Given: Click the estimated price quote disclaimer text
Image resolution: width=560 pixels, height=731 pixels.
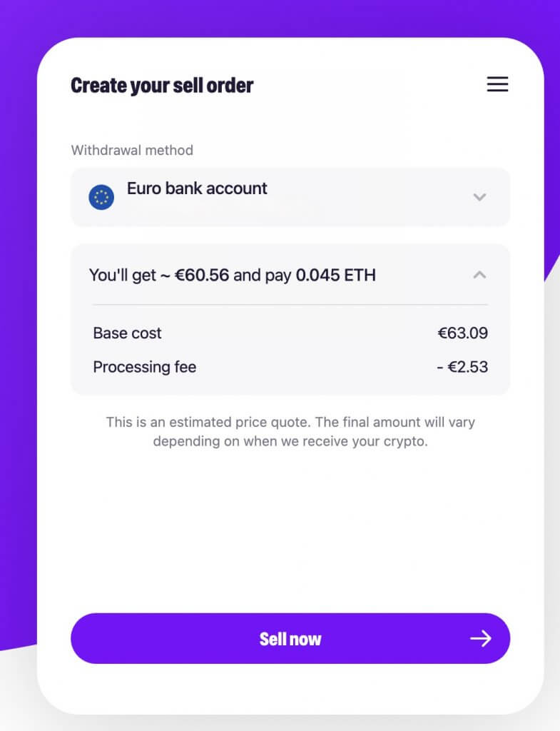Looking at the screenshot, I should (x=290, y=432).
